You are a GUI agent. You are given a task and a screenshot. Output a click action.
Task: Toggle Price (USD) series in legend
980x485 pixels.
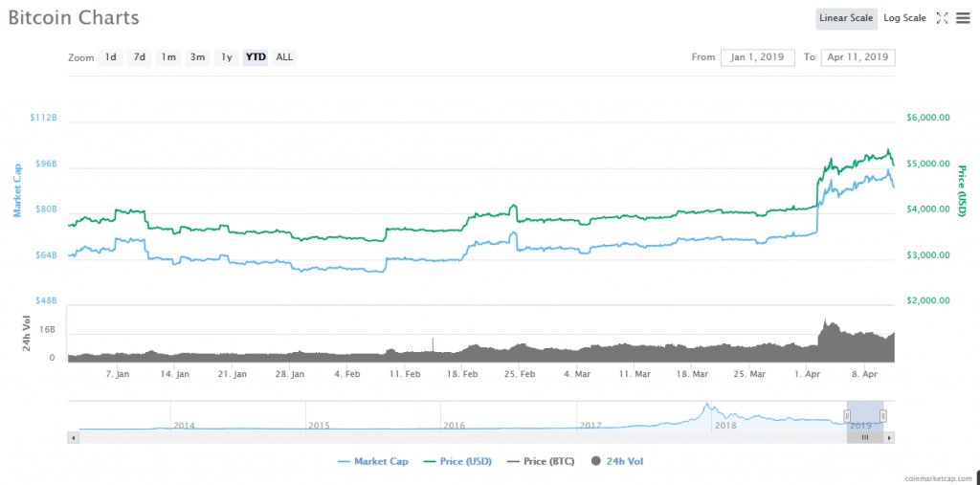click(457, 462)
